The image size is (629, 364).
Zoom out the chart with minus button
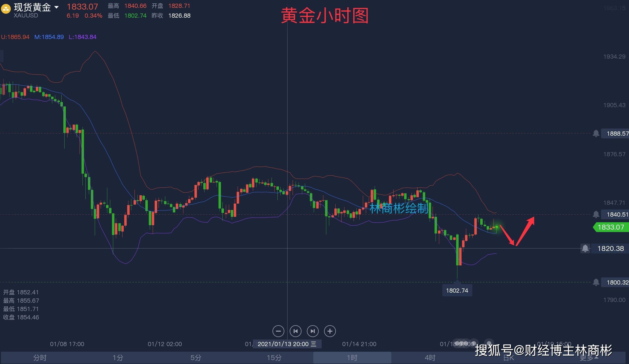coord(278,331)
